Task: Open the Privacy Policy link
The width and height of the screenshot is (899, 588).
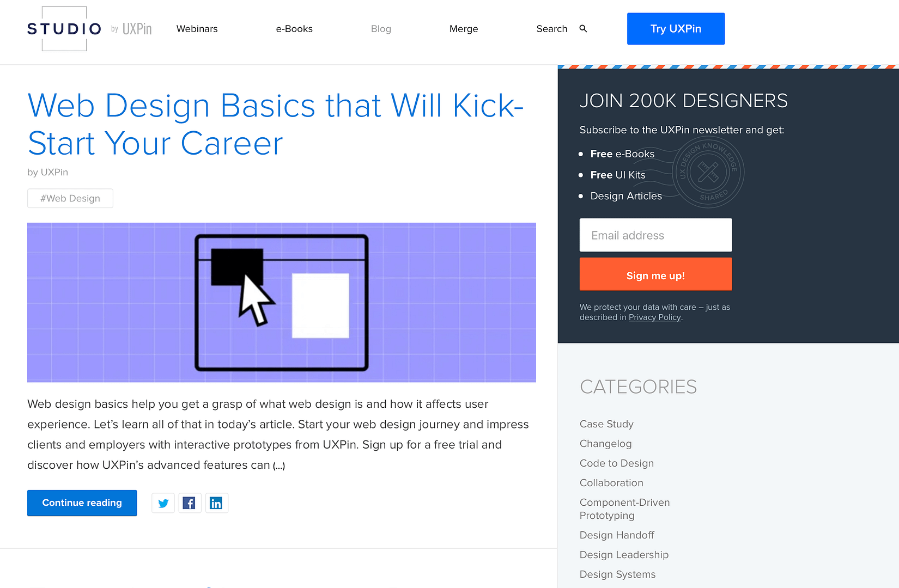Action: tap(654, 317)
